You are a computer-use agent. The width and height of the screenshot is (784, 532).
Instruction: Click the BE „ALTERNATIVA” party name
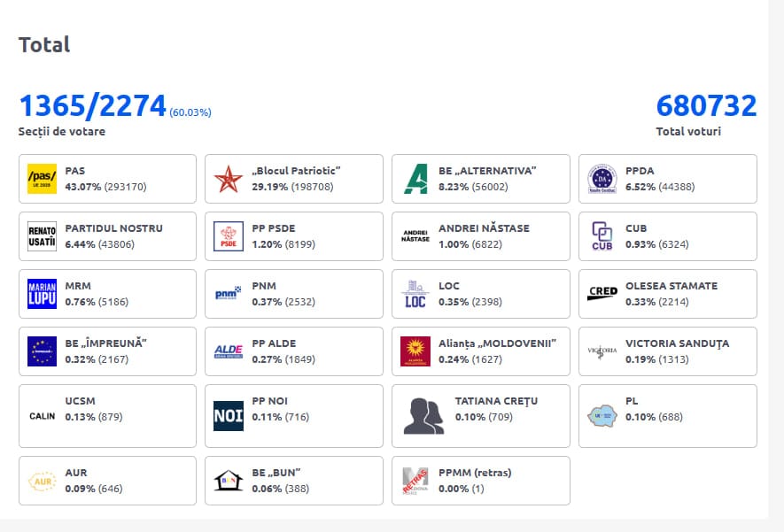[487, 170]
